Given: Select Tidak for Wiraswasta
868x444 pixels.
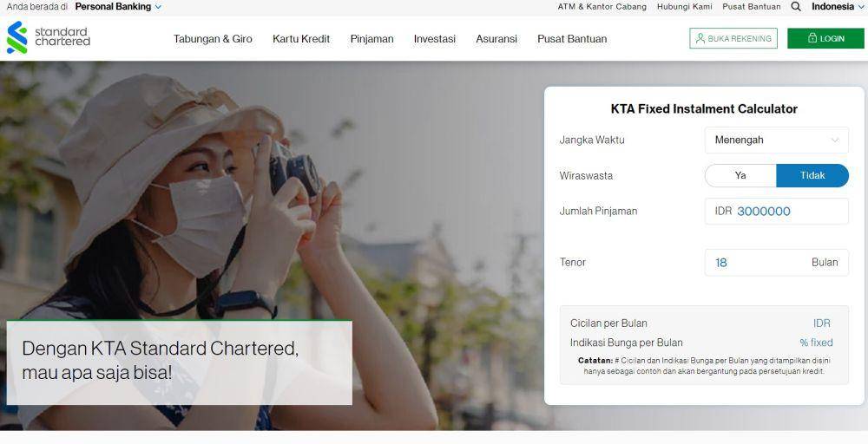Looking at the screenshot, I should coord(812,175).
